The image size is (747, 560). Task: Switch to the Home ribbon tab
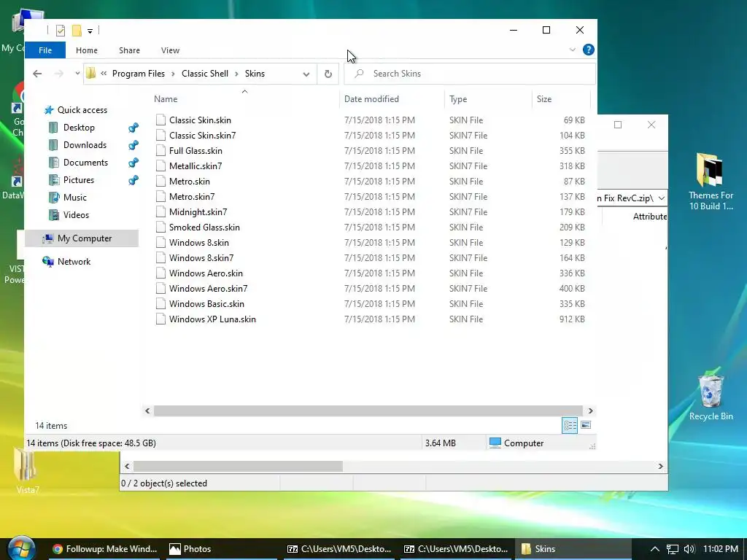point(87,50)
